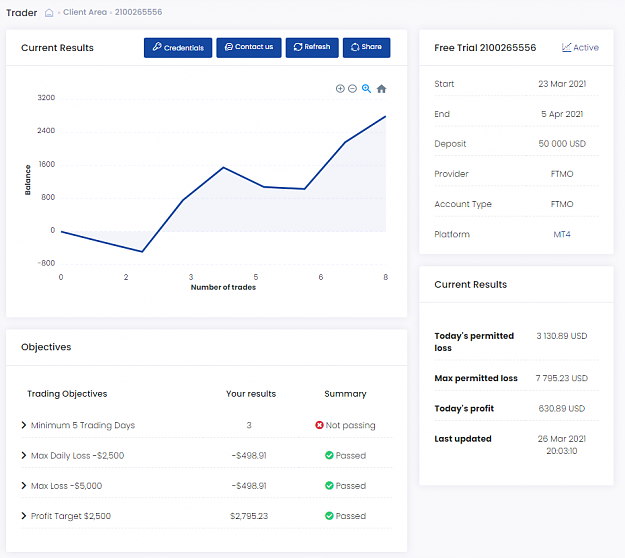Click green Passed icon for Profit Target
The image size is (625, 558).
click(x=329, y=516)
